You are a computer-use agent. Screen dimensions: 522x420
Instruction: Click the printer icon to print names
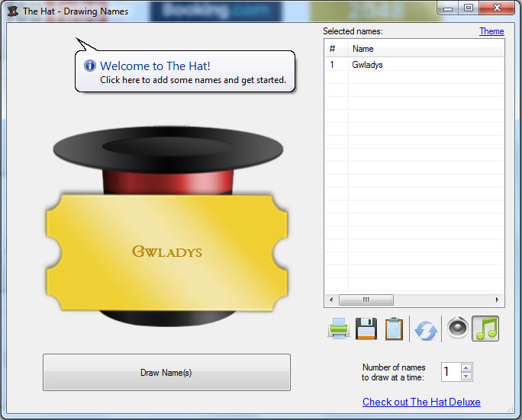[339, 329]
